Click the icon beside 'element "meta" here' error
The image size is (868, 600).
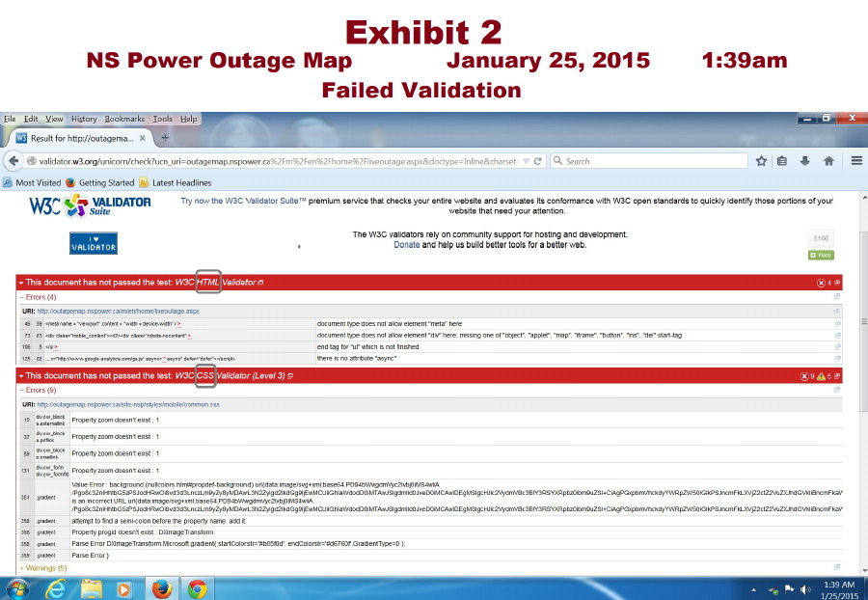pos(837,324)
